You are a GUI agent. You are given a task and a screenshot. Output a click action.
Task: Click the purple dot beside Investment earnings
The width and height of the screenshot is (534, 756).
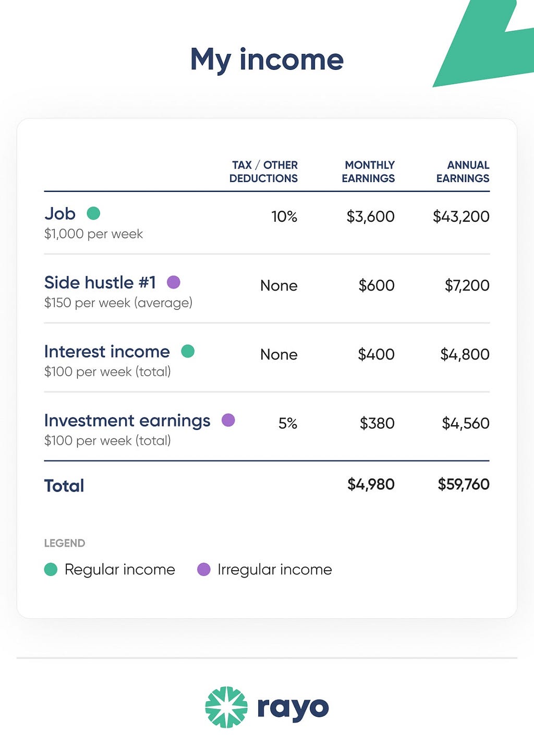pyautogui.click(x=228, y=420)
